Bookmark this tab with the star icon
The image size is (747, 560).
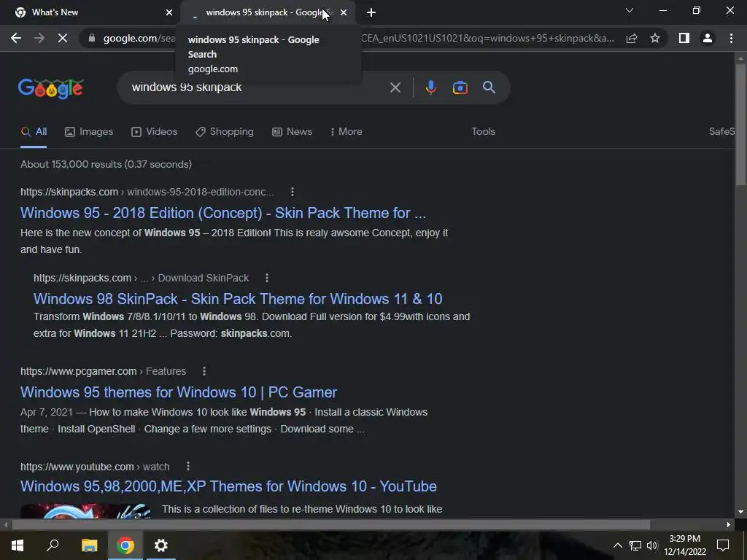tap(655, 38)
